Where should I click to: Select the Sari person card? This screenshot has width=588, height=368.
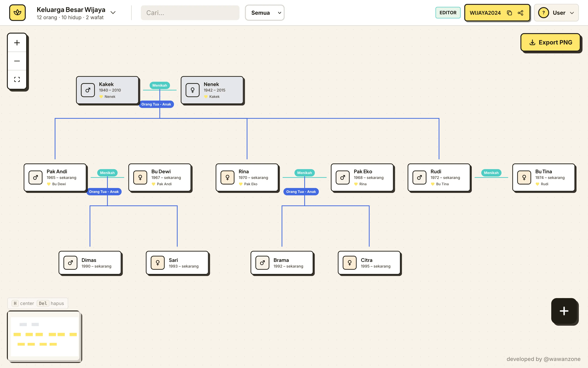[x=177, y=263]
